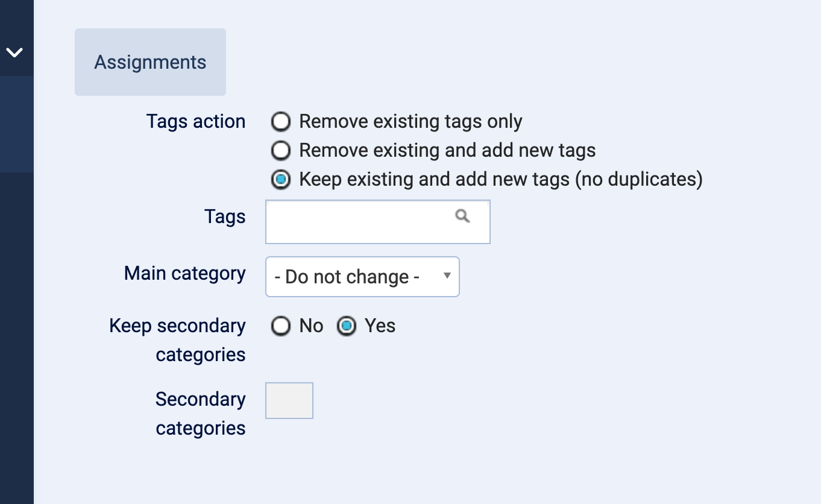
Task: Select the highlighted sidebar menu block
Action: coord(16,124)
